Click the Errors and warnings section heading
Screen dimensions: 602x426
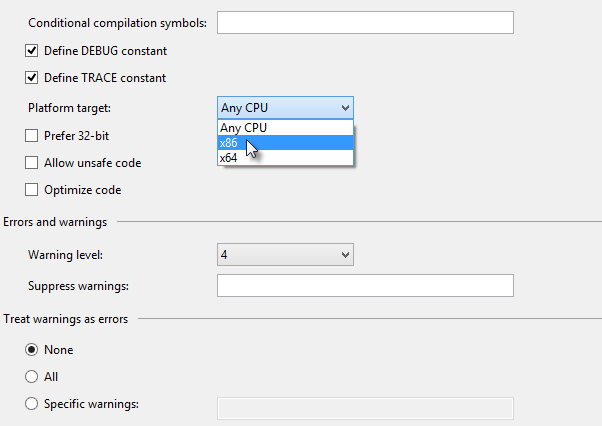[x=55, y=222]
